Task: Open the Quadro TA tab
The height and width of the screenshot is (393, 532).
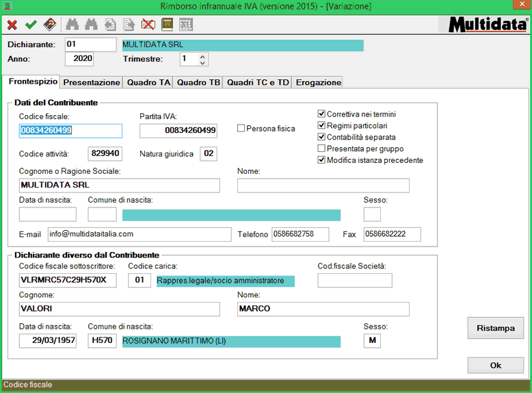Action: point(148,83)
